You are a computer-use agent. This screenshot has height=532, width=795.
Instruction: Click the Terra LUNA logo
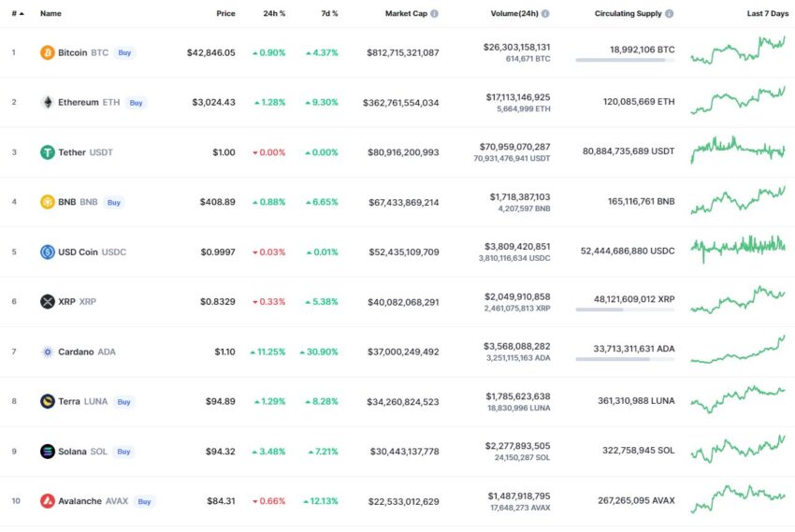[47, 401]
